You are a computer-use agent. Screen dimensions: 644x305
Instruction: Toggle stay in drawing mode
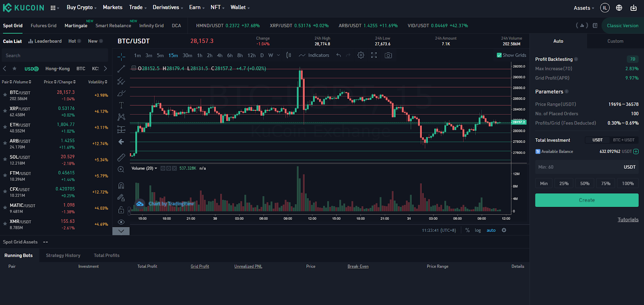tap(121, 198)
